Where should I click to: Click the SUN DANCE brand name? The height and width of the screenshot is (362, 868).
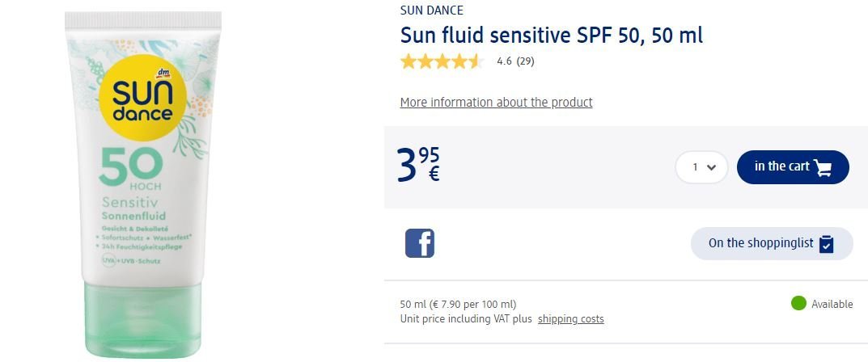tap(432, 11)
